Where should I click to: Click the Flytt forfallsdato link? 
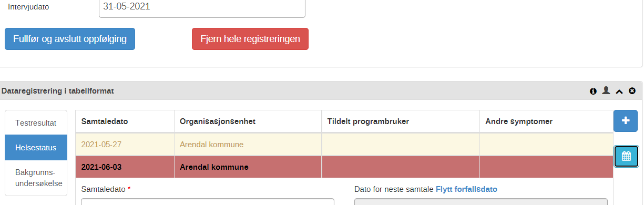(466, 189)
